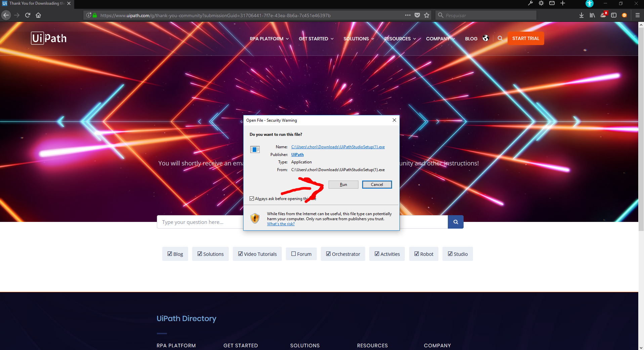Open the Firefox hamburger menu
Screen dimensions: 644x350
tap(637, 15)
